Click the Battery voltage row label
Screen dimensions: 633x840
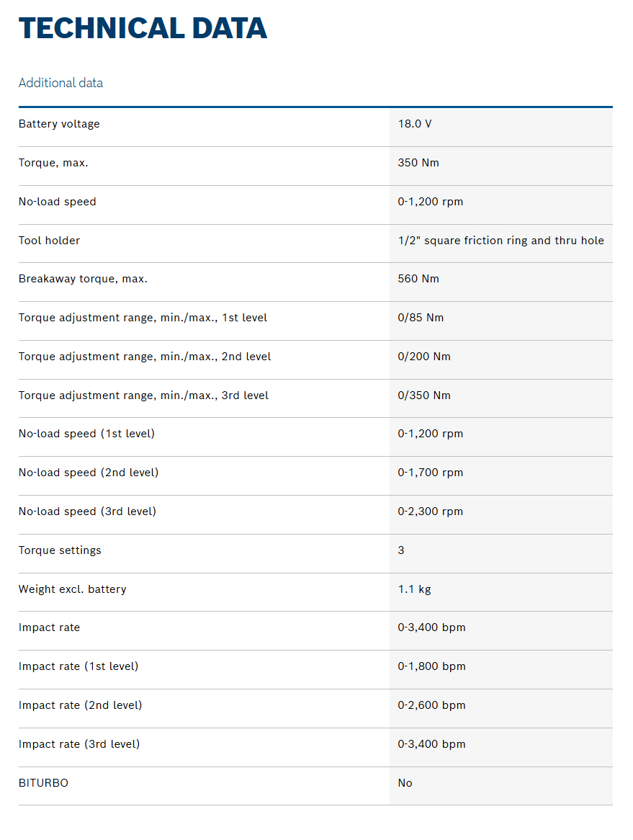coord(59,124)
